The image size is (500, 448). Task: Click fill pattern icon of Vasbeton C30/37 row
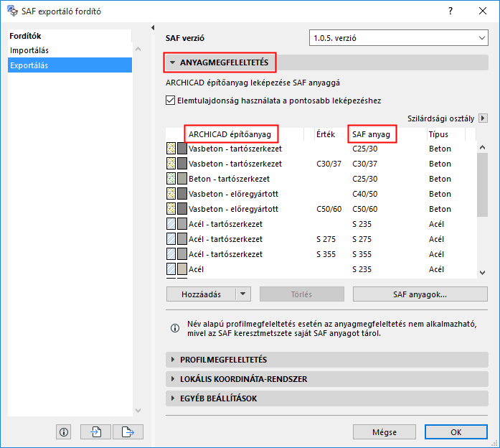coord(171,164)
